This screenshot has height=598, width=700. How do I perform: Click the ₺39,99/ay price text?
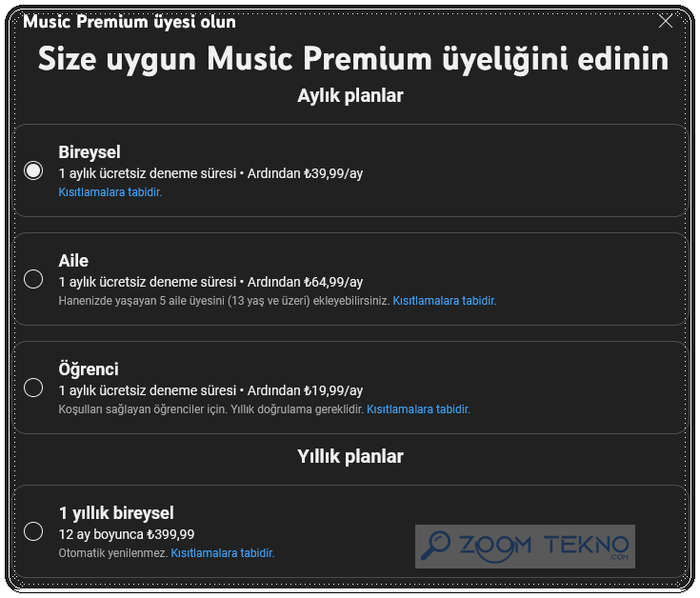[333, 173]
